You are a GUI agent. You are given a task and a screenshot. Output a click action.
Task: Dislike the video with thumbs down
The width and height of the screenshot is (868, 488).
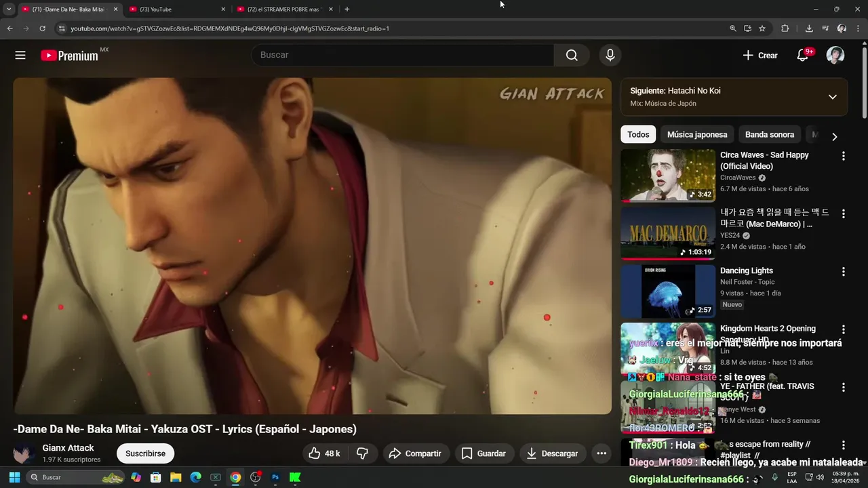click(362, 453)
